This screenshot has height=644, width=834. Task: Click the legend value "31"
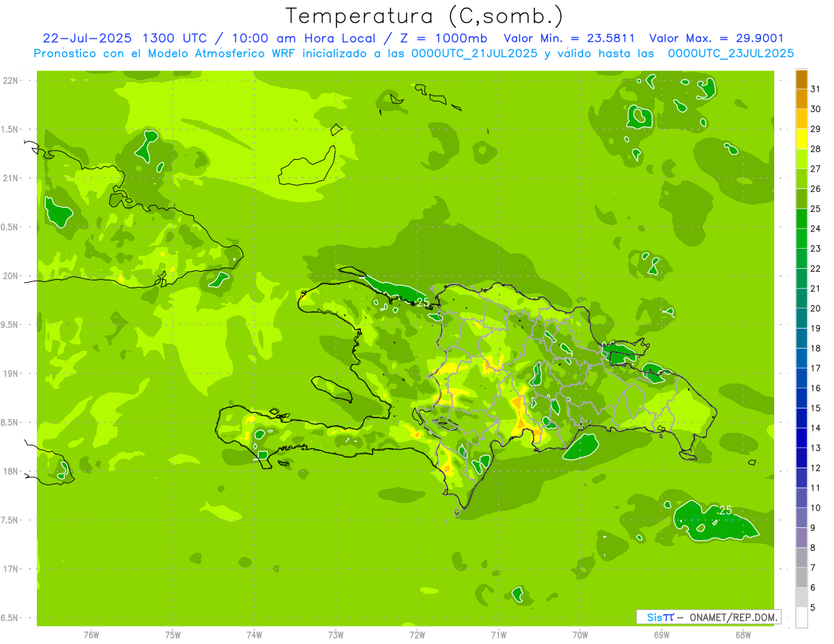[816, 89]
